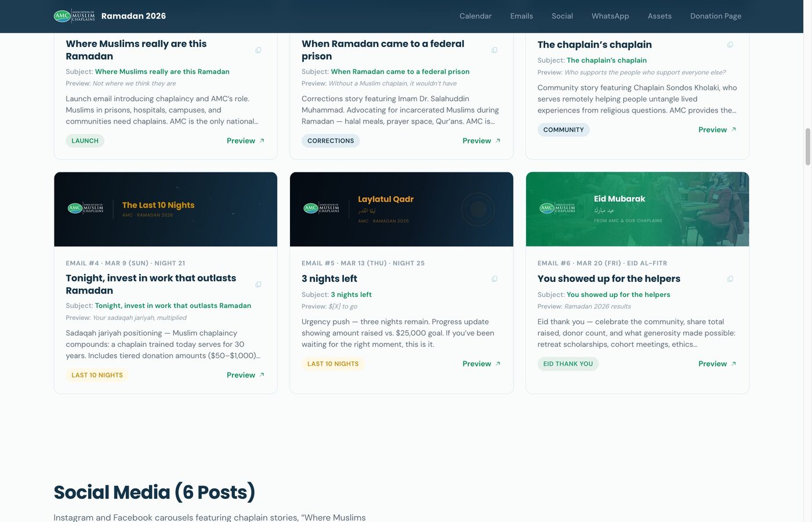Viewport: 812px width, 522px height.
Task: Preview the Eid Thank You email
Action: coord(717,364)
